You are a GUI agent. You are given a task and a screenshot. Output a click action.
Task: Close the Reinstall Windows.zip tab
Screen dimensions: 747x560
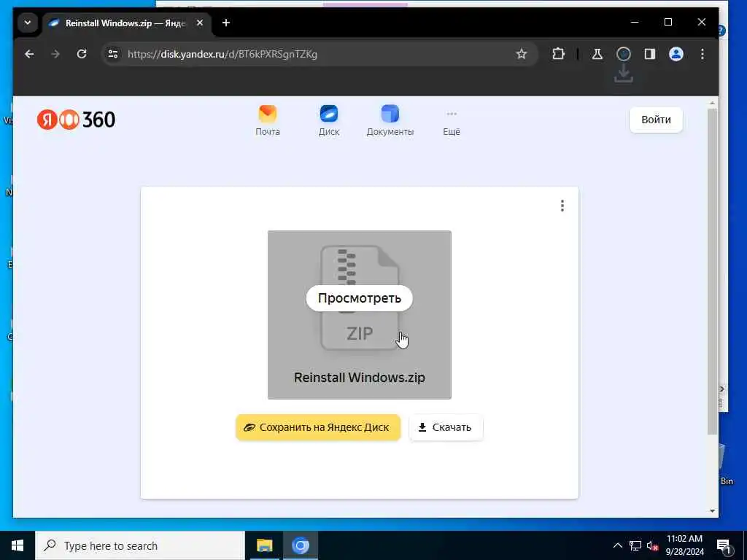(x=200, y=23)
